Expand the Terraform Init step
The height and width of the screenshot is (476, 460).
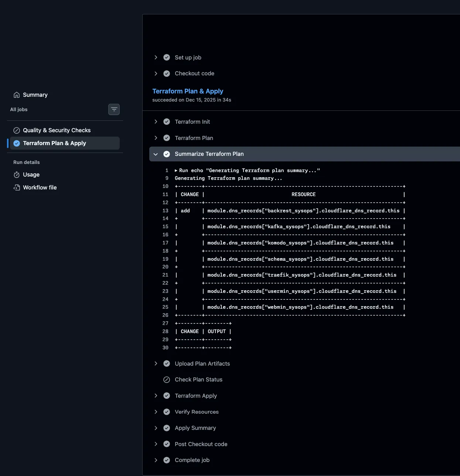[x=156, y=122]
